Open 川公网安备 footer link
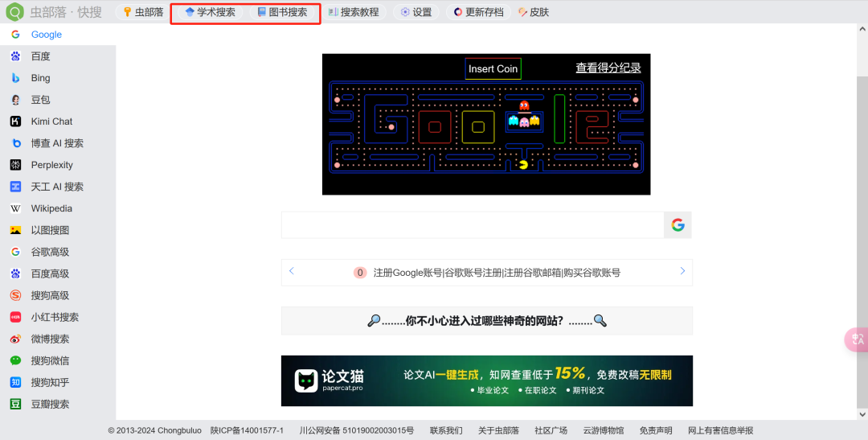868x440 pixels. (x=357, y=430)
